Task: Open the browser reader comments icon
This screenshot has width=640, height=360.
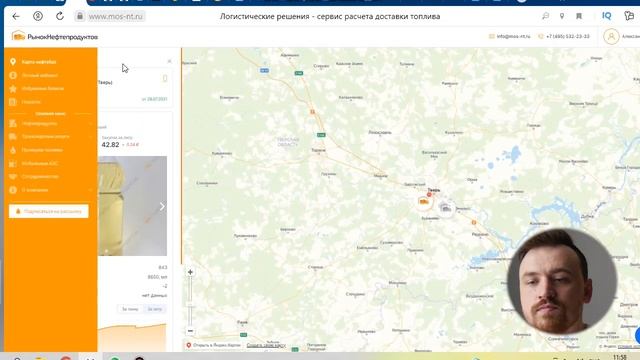Action: (x=545, y=16)
